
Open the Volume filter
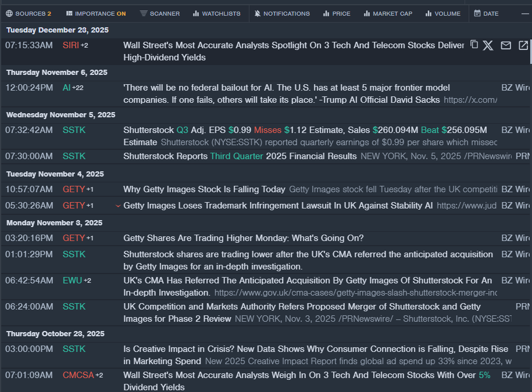[x=443, y=13]
